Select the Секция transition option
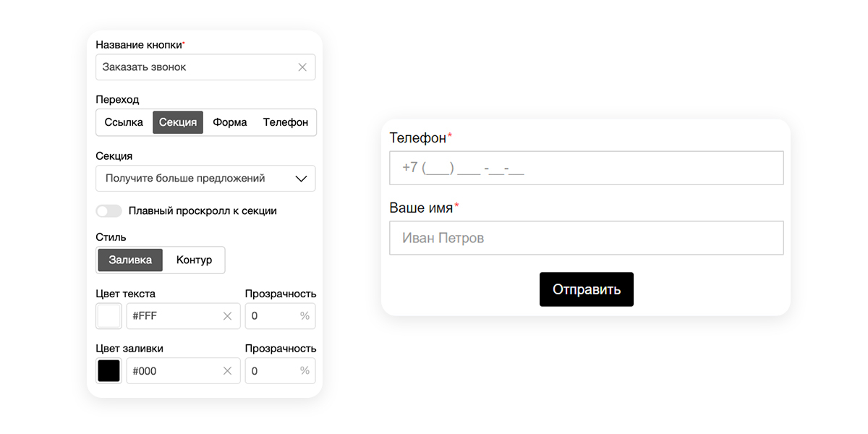868x434 pixels. (x=178, y=122)
